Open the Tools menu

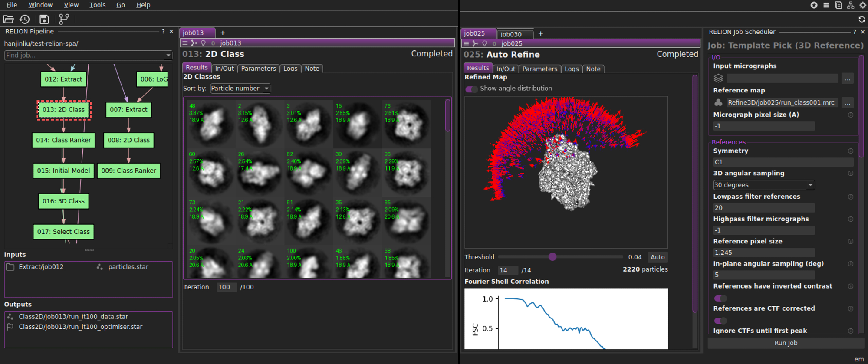(x=97, y=5)
